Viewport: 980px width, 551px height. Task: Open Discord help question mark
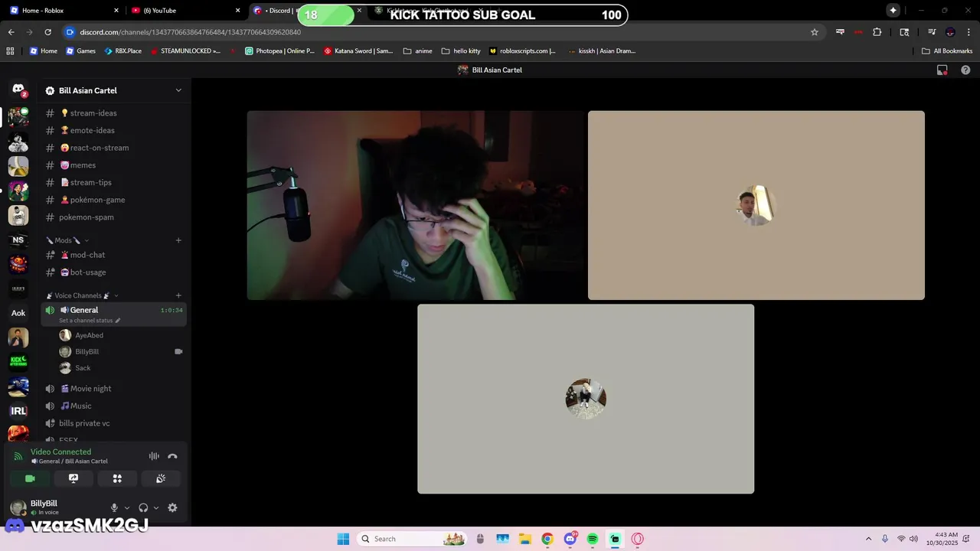965,70
